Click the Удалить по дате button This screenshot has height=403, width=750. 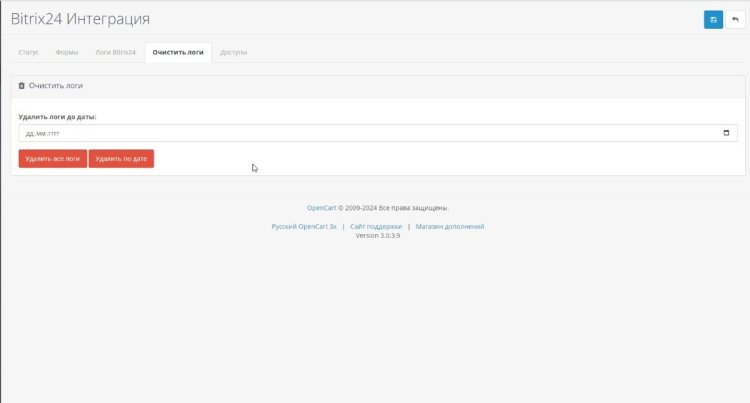121,158
